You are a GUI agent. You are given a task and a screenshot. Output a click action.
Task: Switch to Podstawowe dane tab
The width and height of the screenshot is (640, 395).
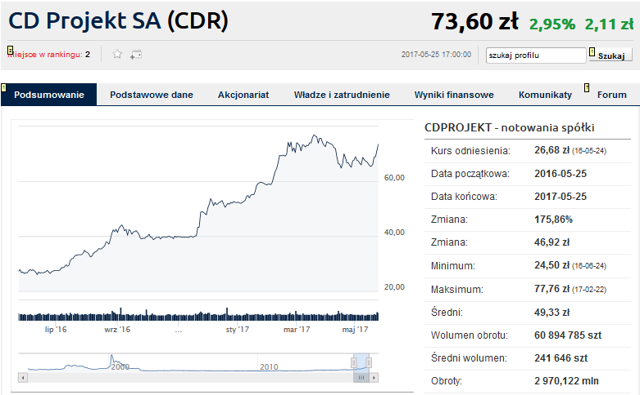[x=151, y=95]
